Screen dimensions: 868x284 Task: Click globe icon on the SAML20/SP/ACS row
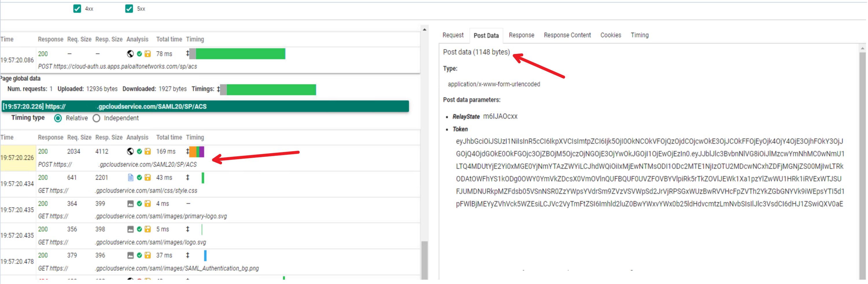pyautogui.click(x=130, y=151)
